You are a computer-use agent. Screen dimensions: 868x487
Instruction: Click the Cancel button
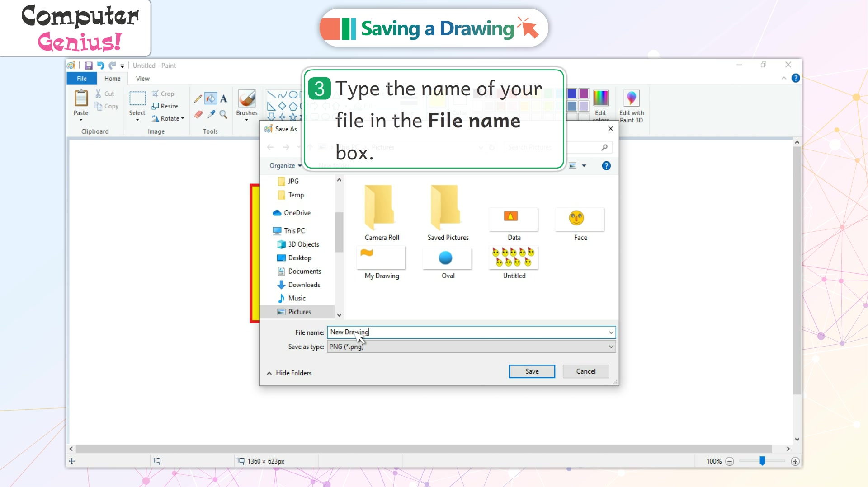tap(585, 371)
